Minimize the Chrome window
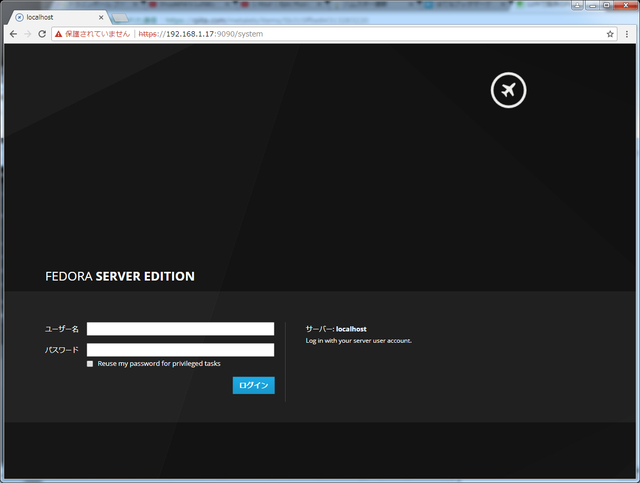 coord(593,5)
